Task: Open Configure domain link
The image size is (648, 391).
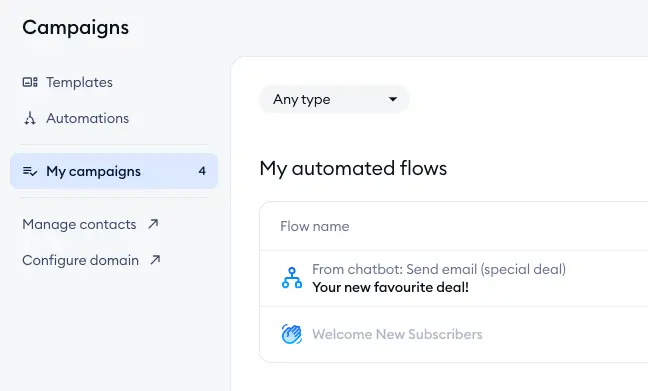Action: [x=81, y=260]
